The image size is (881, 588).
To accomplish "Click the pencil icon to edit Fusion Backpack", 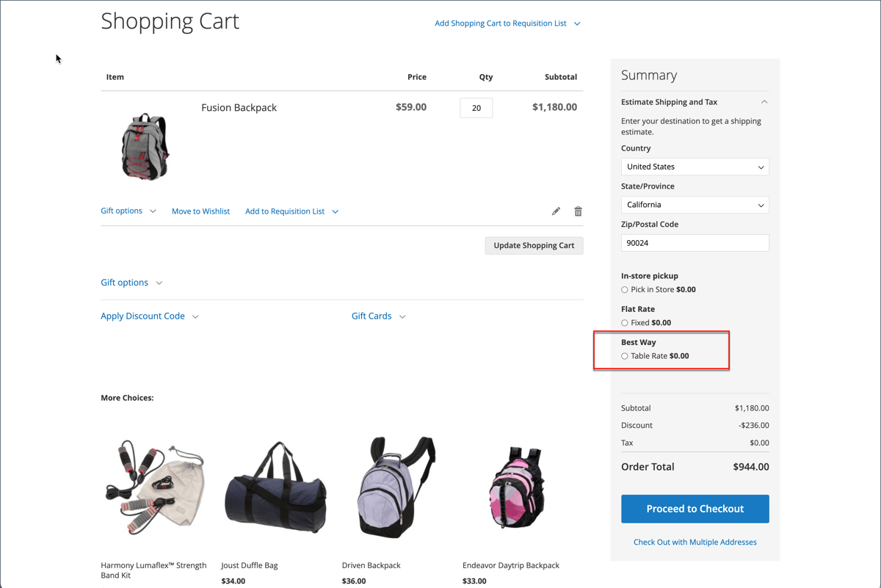I will coord(556,211).
